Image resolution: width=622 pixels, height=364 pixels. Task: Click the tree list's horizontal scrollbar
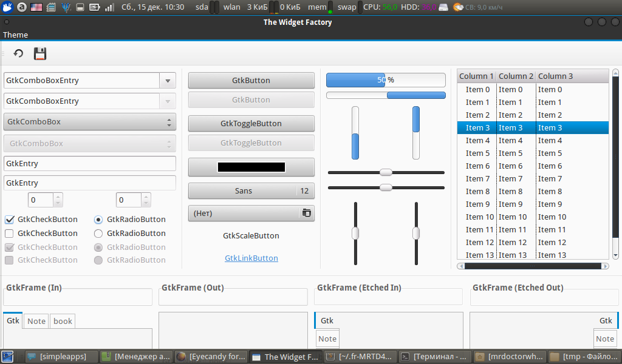coord(533,266)
